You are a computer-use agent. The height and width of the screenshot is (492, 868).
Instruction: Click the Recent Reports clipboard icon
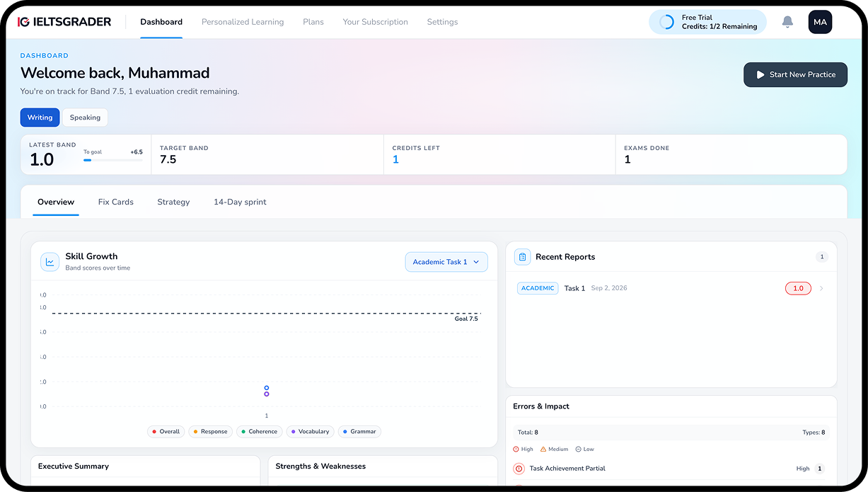[522, 256]
